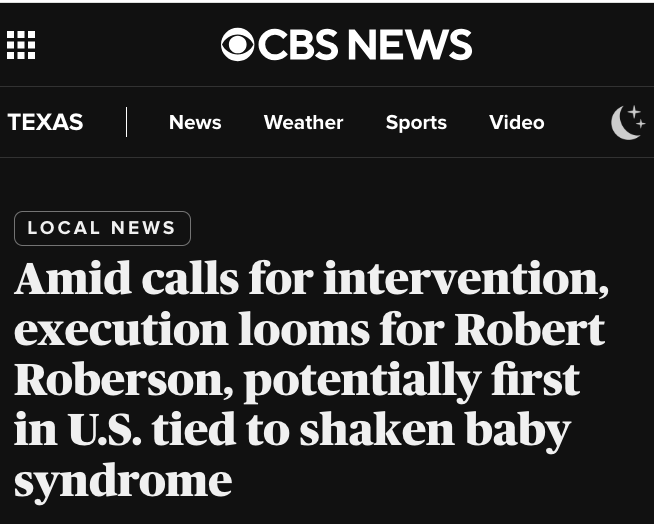654x524 pixels.
Task: Open the Sports section
Action: 416,122
